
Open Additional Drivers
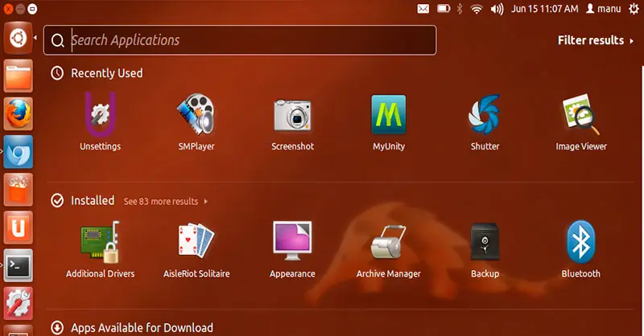(x=100, y=249)
